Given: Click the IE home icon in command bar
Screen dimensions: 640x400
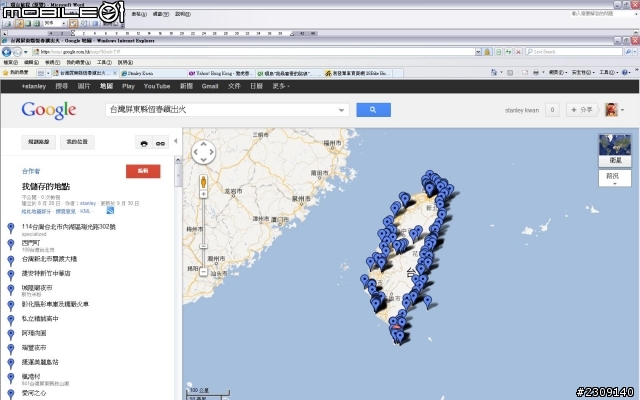Looking at the screenshot, I should point(494,73).
